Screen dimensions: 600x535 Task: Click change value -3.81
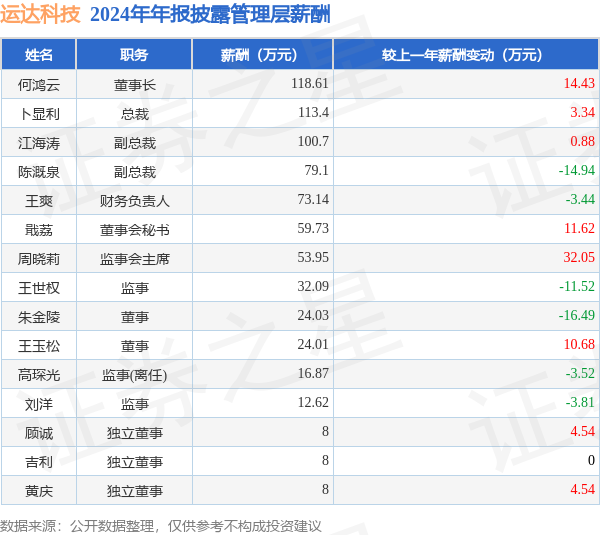pos(580,403)
